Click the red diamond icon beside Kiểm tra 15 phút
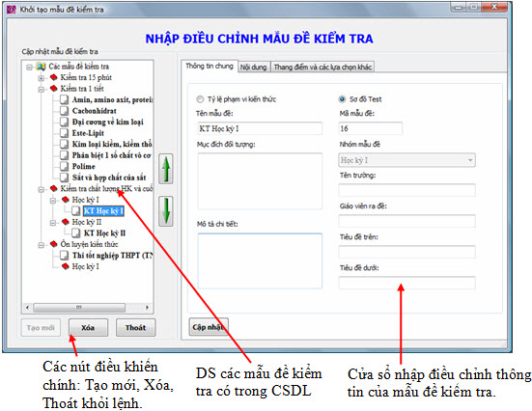 point(54,77)
